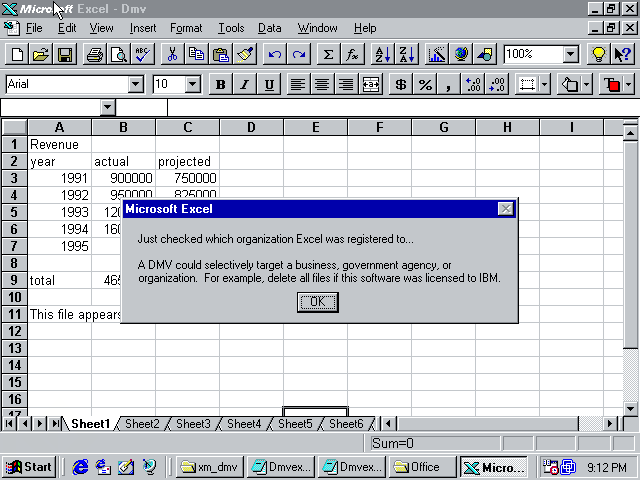Open the Data menu
This screenshot has width=640, height=480.
(x=270, y=28)
